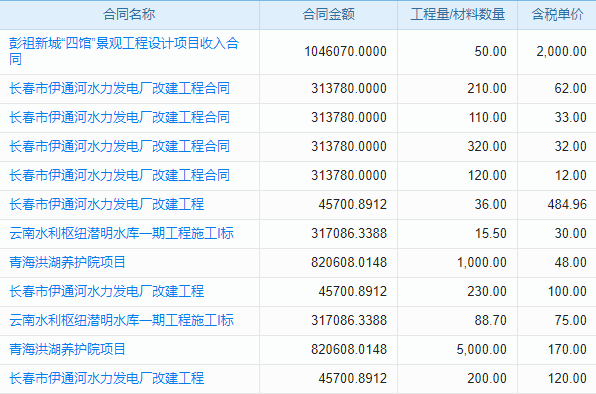The height and width of the screenshot is (394, 596).
Task: Open the 彭祖新城"四馆"景观工程设计项目收入合同 link
Action: (124, 51)
